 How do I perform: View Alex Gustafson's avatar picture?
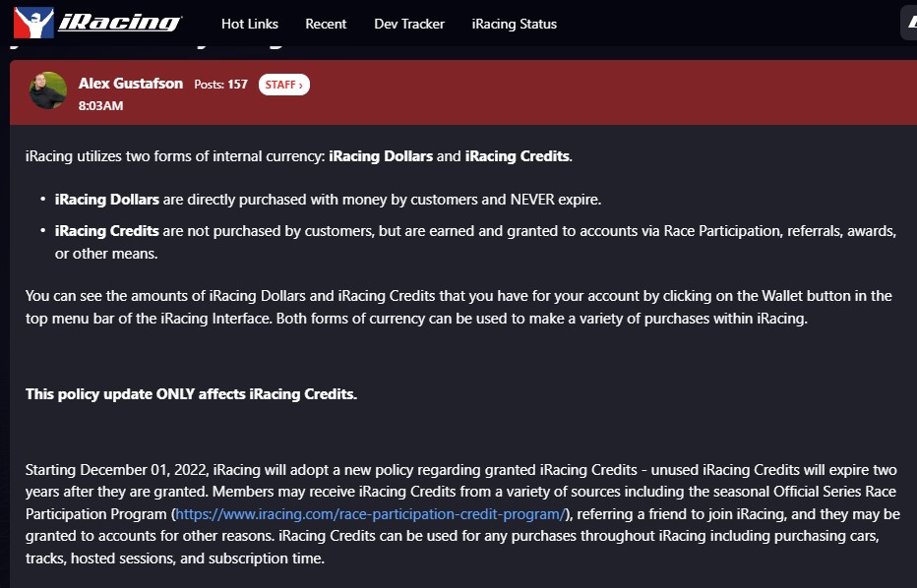click(48, 90)
